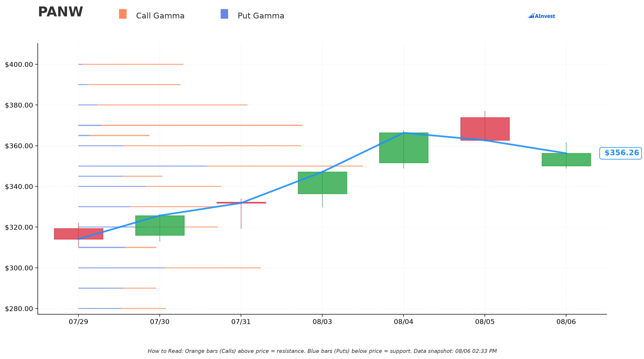The width and height of the screenshot is (644, 359).
Task: Click the red 07/29 candlestick body
Action: [x=78, y=234]
